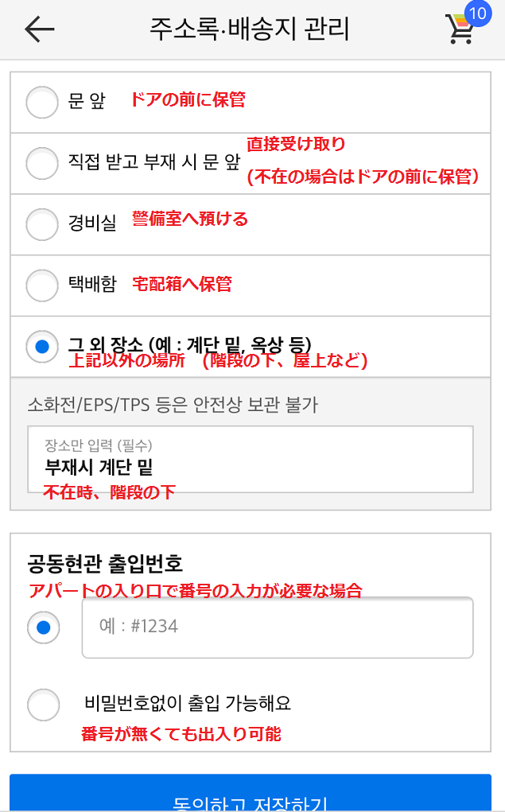Choose 직접 받고 부재 시 문 앞 radio
The height and width of the screenshot is (812, 505).
click(x=42, y=163)
